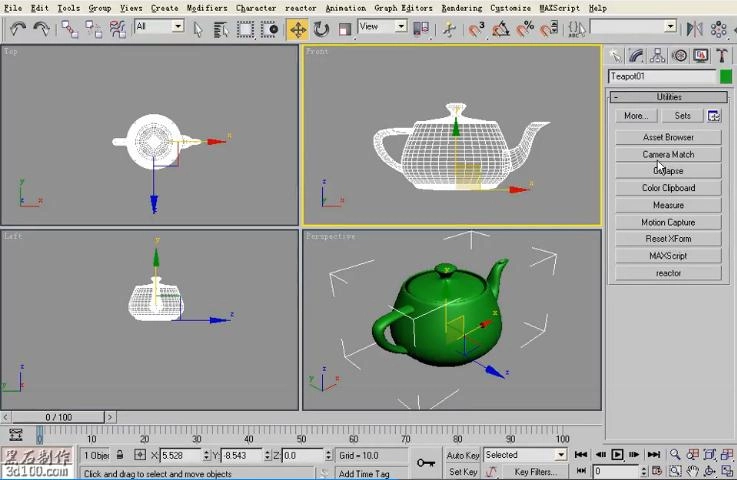This screenshot has height=480, width=737.
Task: Toggle the selection lock padlock
Action: point(120,455)
